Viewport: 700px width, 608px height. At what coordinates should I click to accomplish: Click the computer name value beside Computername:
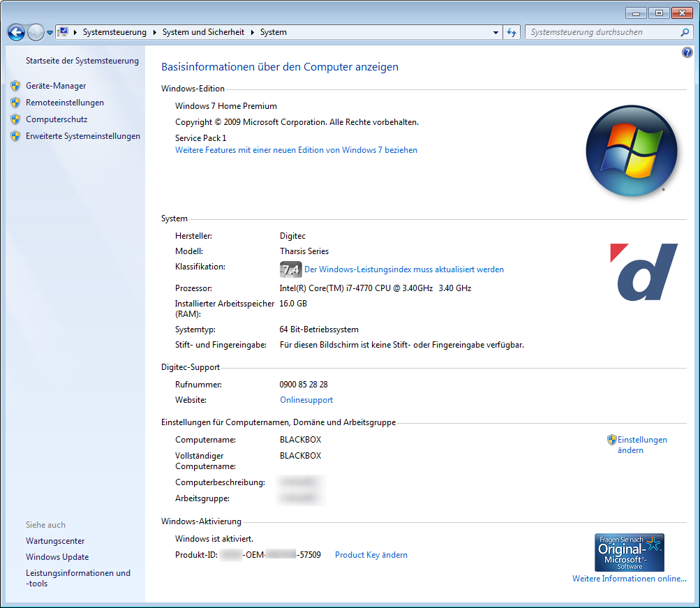click(x=300, y=440)
